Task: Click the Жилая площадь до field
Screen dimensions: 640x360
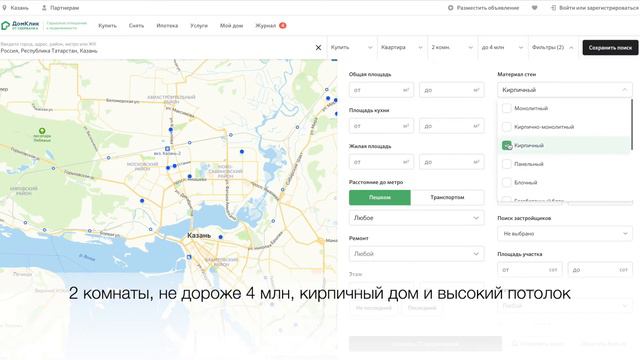Action: pos(451,162)
